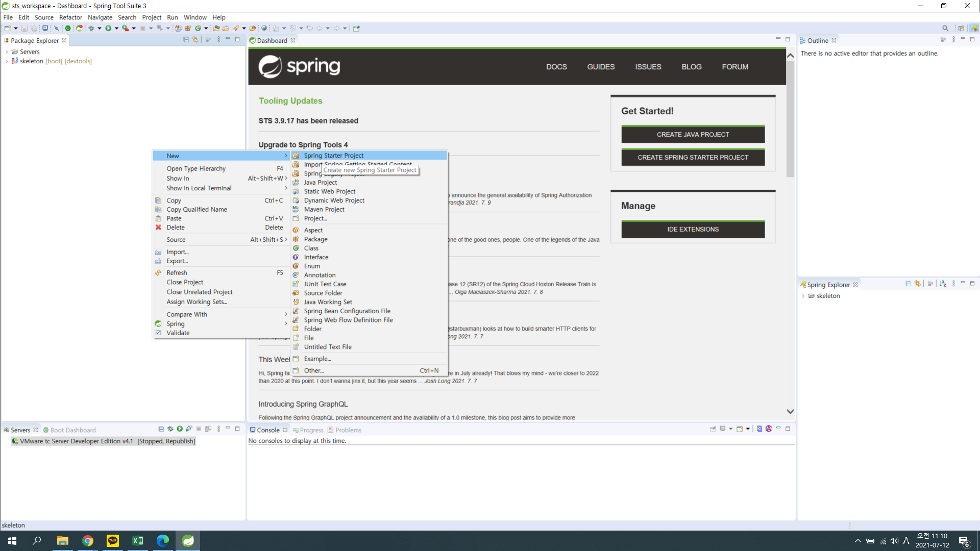This screenshot has height=551, width=980.
Task: Toggle the Validate checkbox menu entry
Action: [x=178, y=333]
